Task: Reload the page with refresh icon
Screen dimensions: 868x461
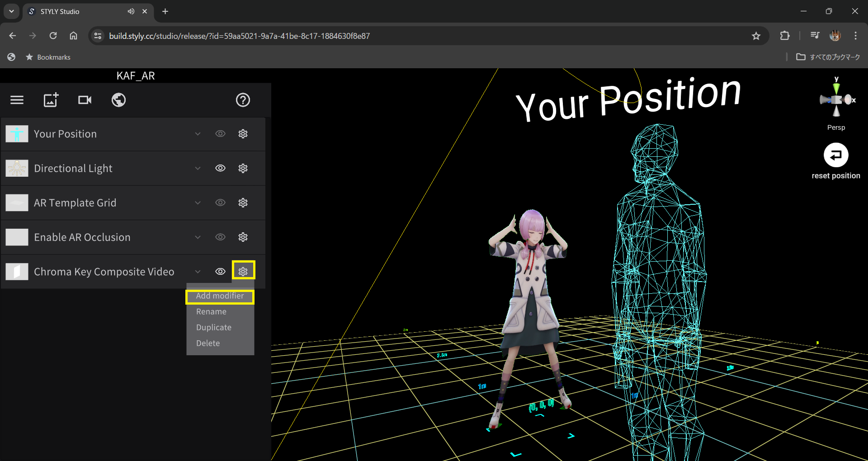Action: tap(53, 36)
